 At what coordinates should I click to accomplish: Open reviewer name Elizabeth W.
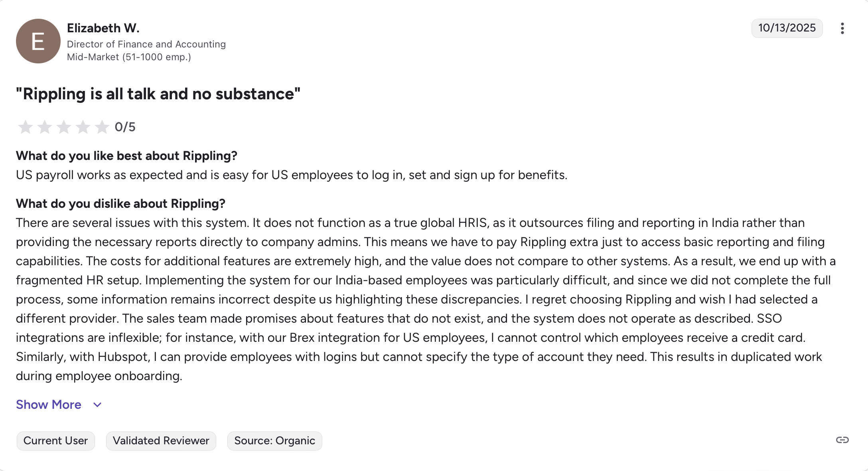click(x=103, y=28)
